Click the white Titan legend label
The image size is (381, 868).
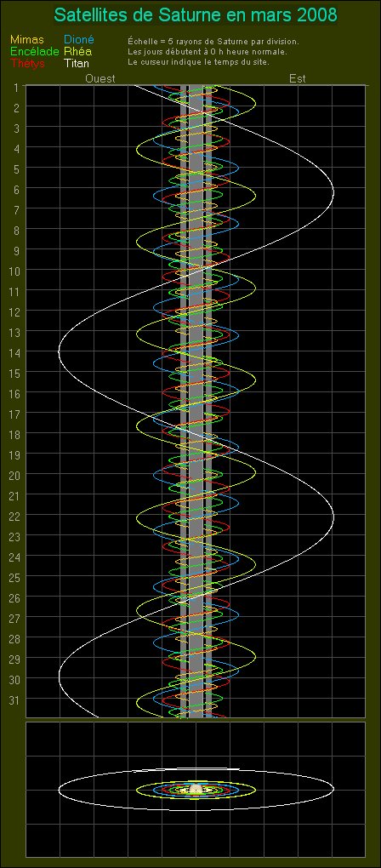coord(77,63)
